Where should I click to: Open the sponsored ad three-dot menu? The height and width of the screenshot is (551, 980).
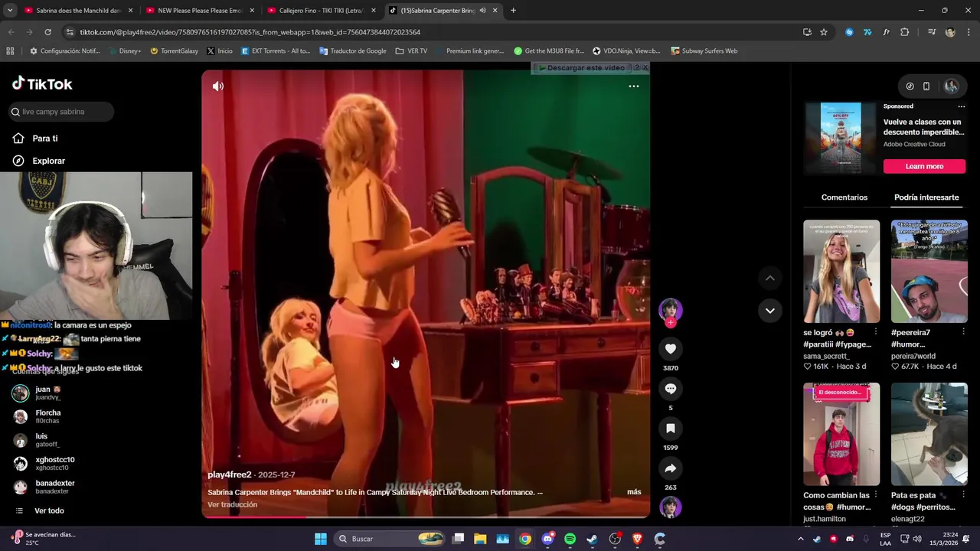tap(962, 106)
